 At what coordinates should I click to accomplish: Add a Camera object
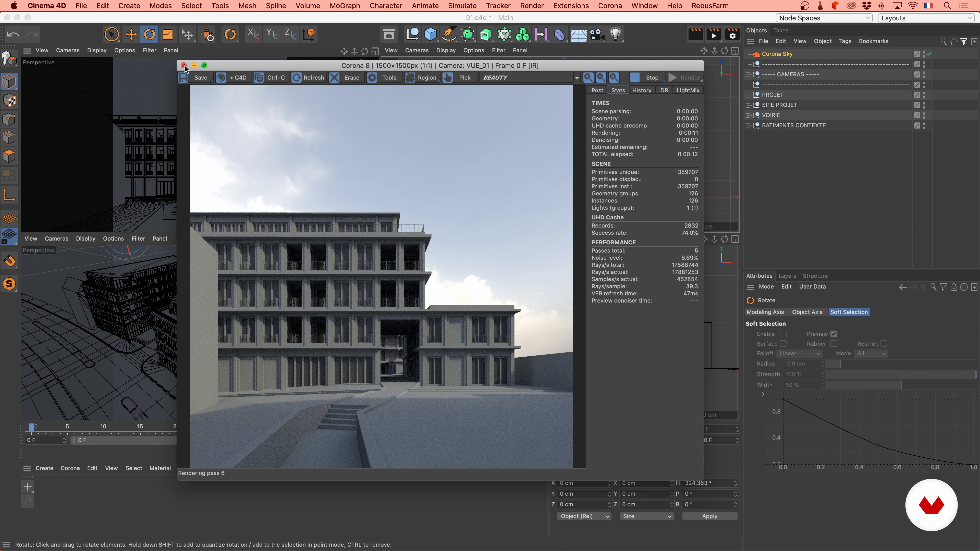pos(597,35)
